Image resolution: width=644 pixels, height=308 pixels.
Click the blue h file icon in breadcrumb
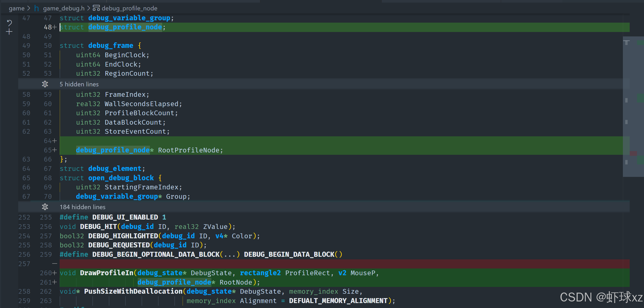point(37,8)
